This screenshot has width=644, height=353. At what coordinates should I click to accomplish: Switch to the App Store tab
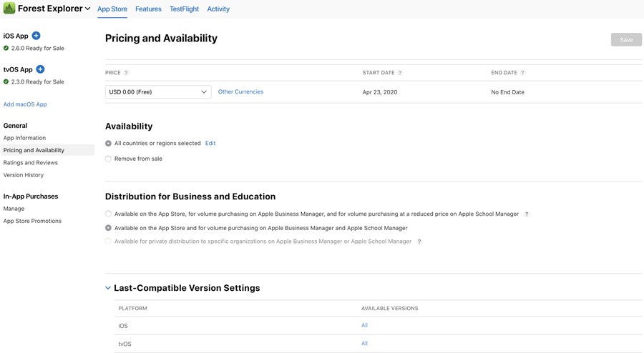click(x=112, y=9)
